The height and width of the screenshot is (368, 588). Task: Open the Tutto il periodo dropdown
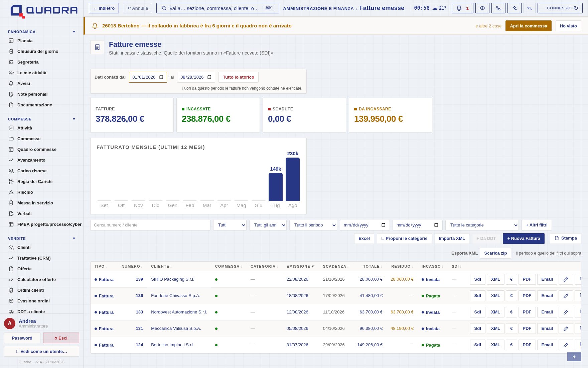pyautogui.click(x=313, y=225)
